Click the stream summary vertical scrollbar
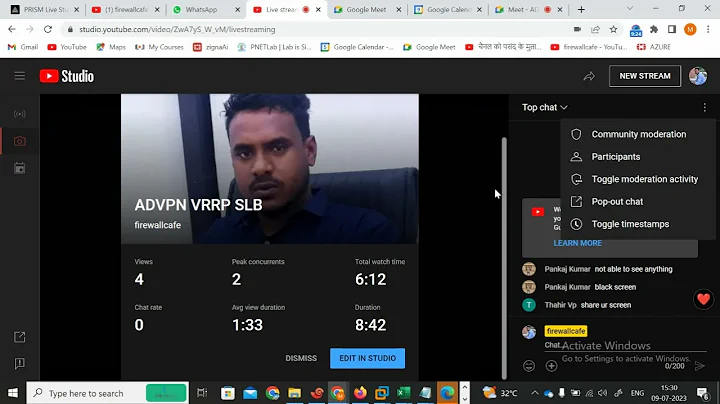 tap(504, 258)
